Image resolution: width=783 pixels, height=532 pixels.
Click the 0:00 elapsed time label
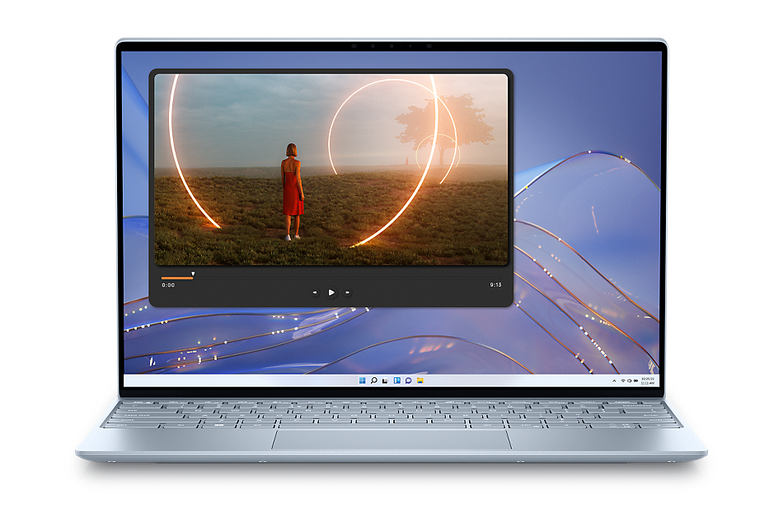click(x=168, y=286)
